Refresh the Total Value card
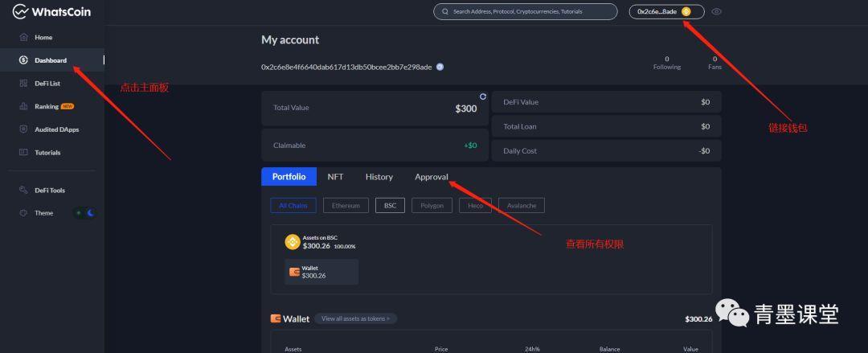Viewport: 868px width, 353px height. (483, 96)
